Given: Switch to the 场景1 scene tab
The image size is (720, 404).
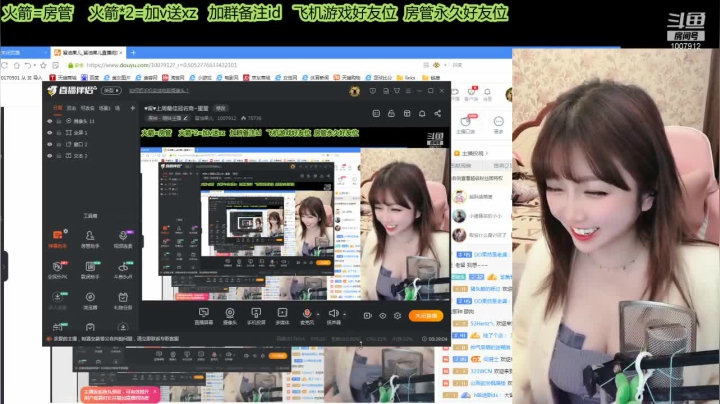Looking at the screenshot, I should pyautogui.click(x=105, y=108).
